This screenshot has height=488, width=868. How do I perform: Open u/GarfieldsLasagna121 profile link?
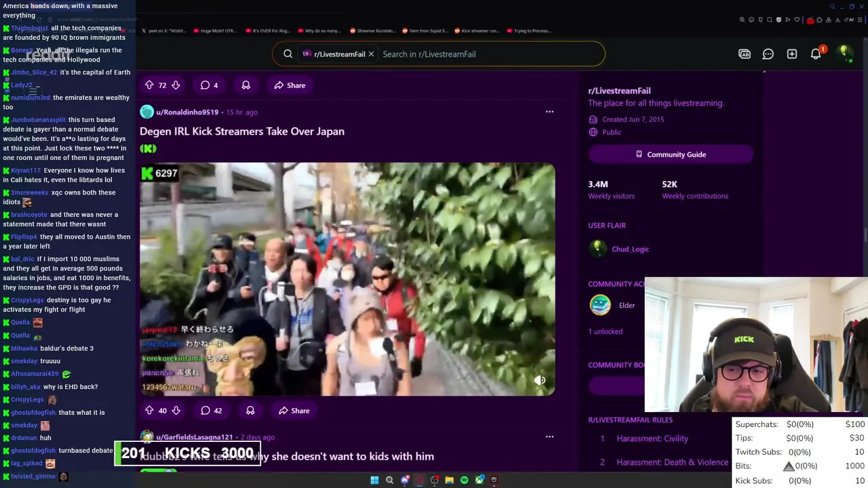[x=195, y=437]
